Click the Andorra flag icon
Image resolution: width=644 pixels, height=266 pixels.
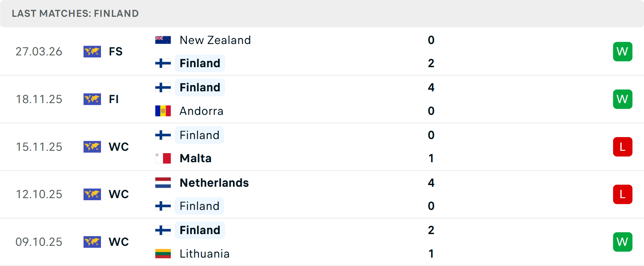163,111
